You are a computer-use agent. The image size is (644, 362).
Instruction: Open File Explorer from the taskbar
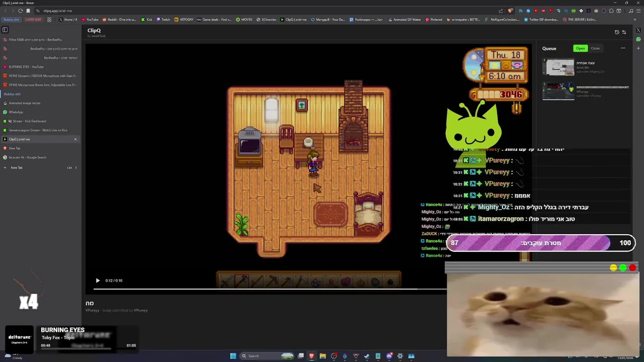323,356
